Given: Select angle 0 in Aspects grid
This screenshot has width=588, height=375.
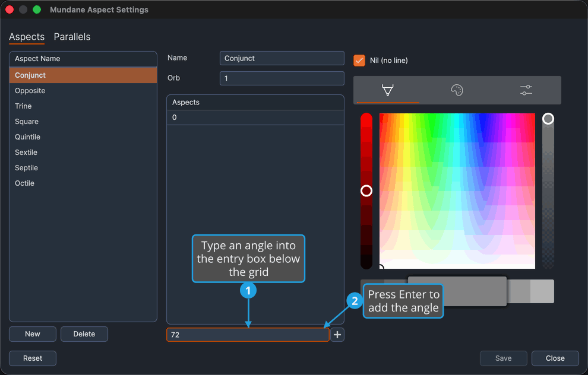Looking at the screenshot, I should coord(255,117).
